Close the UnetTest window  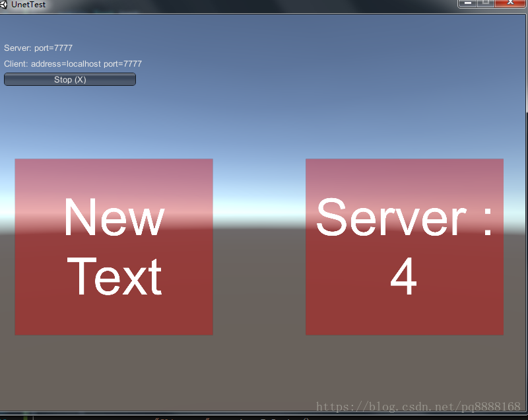click(510, 3)
